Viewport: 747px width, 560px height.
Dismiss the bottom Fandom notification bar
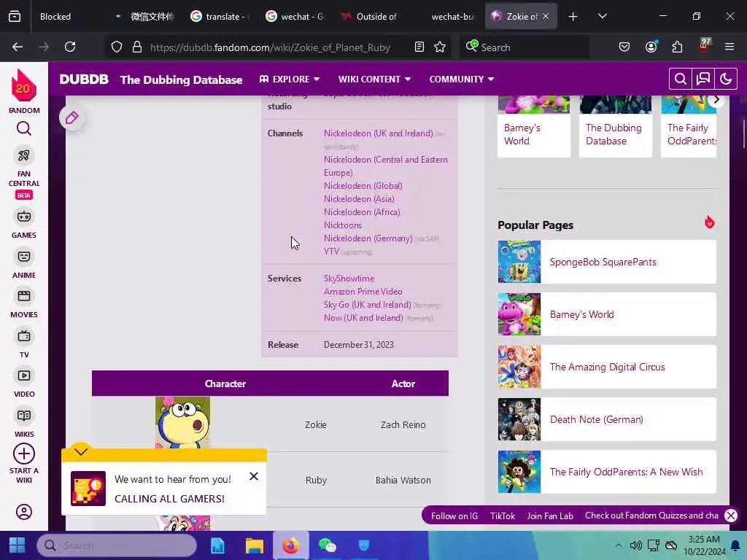pos(731,516)
